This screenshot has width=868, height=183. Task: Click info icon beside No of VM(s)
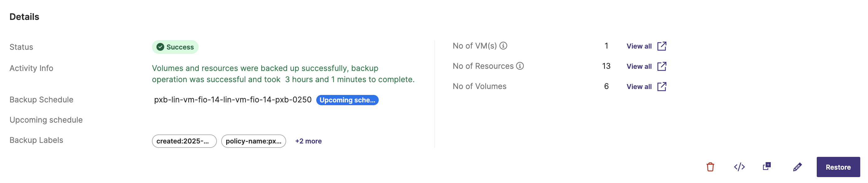point(503,45)
